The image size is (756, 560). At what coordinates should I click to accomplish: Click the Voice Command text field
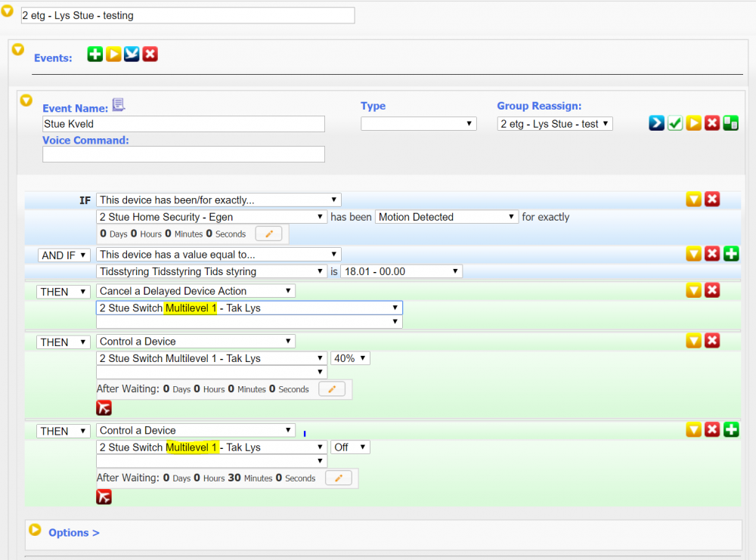(184, 154)
